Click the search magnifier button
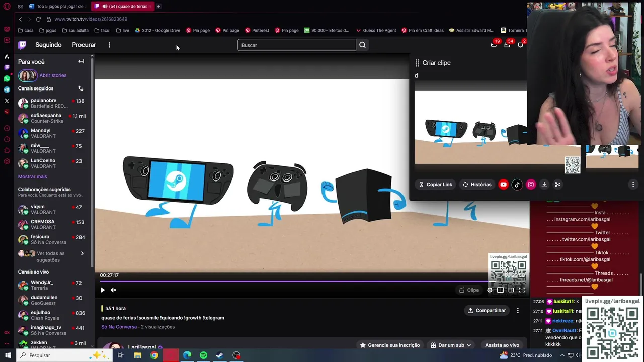Screen dimensions: 644x362 tap(362, 45)
